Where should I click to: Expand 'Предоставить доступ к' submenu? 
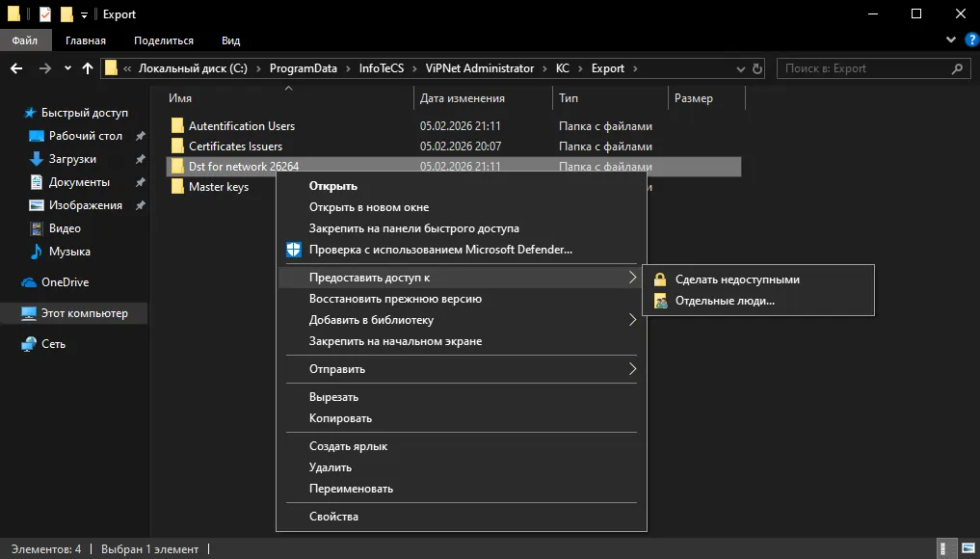(460, 278)
